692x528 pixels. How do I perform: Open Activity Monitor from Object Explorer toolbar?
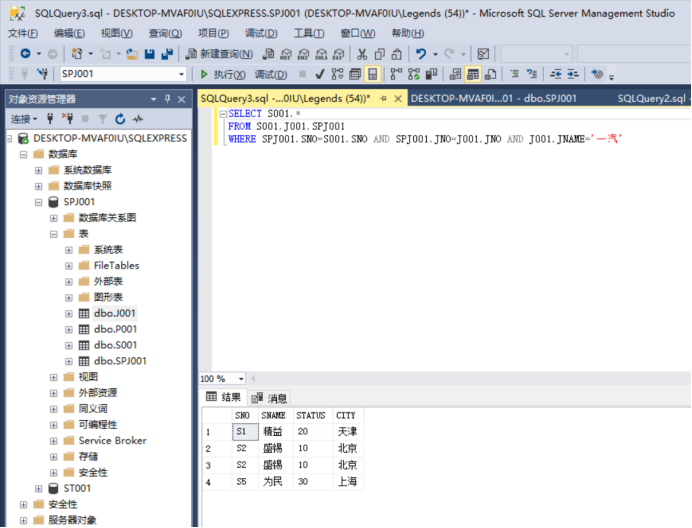(x=138, y=119)
